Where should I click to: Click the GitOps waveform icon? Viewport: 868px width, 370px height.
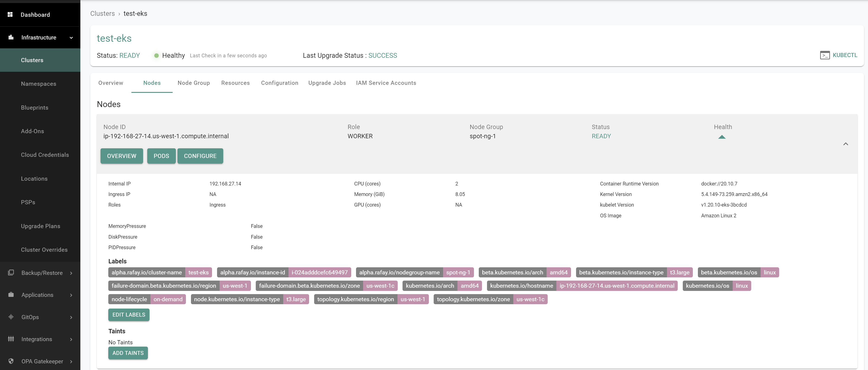pos(11,317)
